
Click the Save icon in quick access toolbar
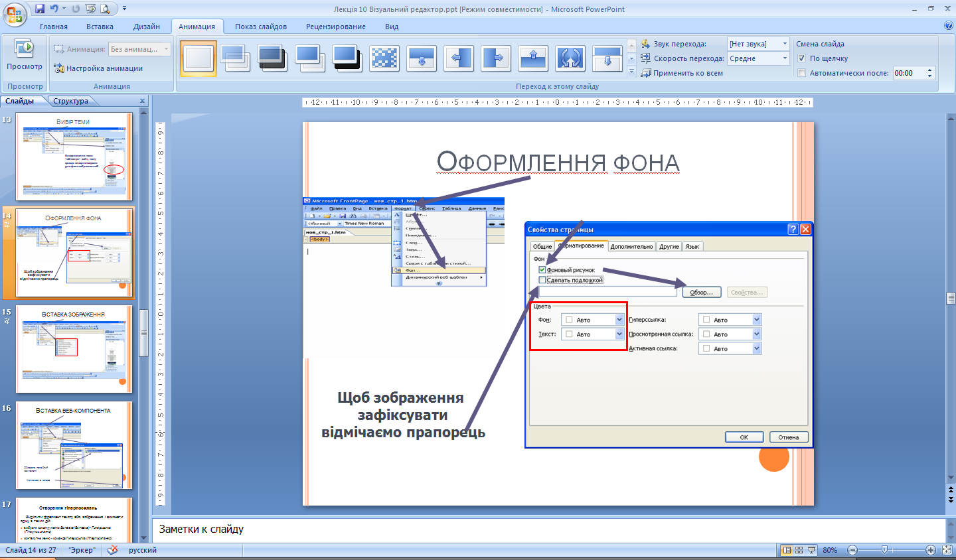point(40,9)
